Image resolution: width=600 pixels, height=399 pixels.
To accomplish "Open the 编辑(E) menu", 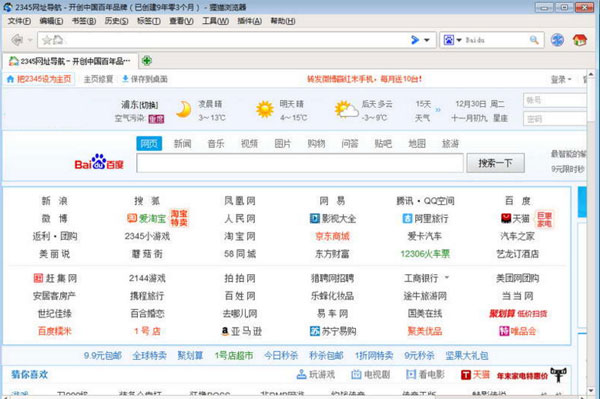I will click(51, 21).
